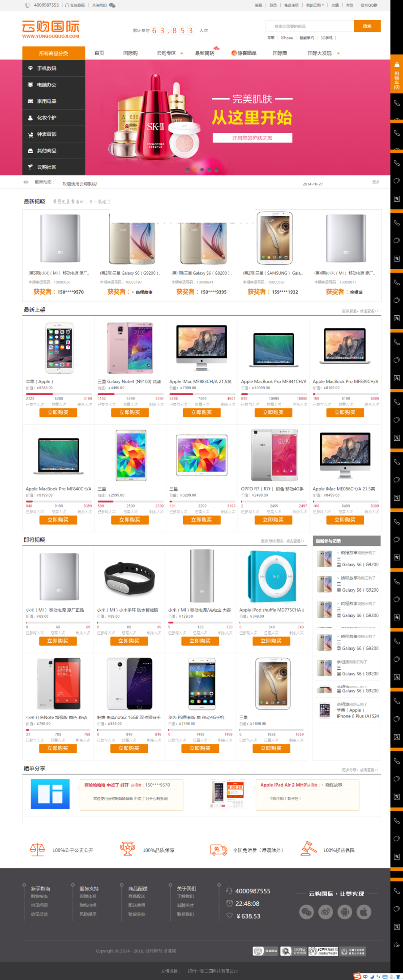Open the Weibo icon in footer
The width and height of the screenshot is (403, 980).
326,911
